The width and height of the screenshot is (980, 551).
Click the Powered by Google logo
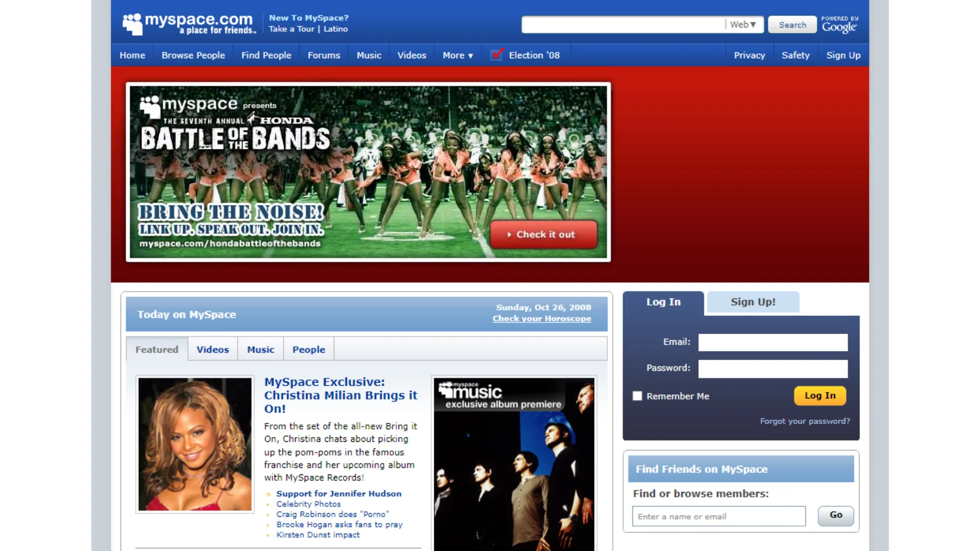coord(840,24)
